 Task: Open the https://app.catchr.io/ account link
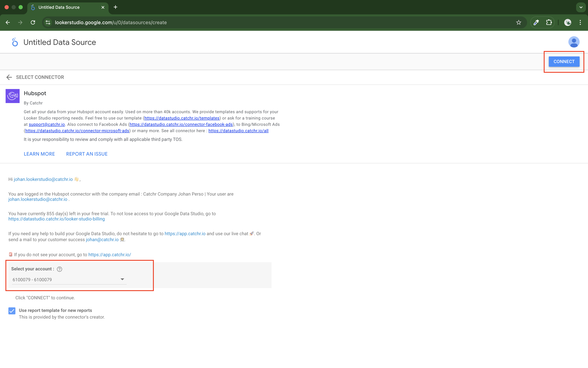click(110, 255)
